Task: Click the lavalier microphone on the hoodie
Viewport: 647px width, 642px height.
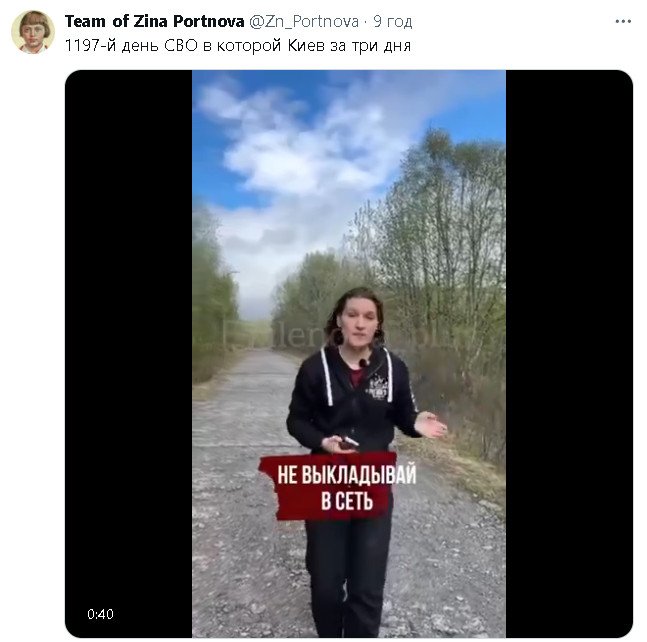Action: (363, 363)
